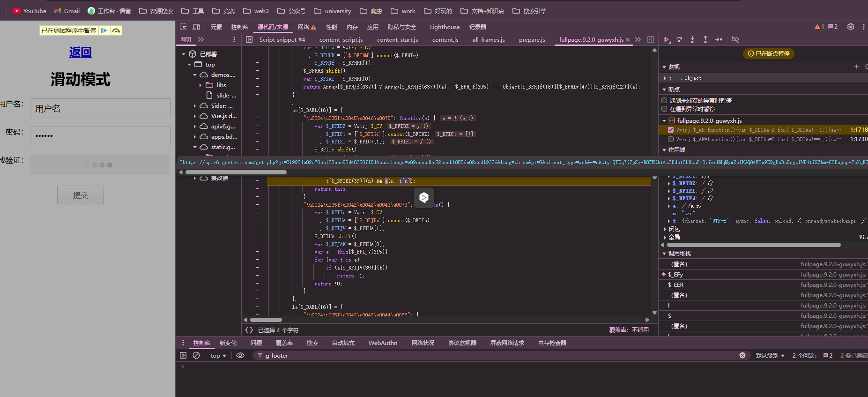Open DevTools three-dot customize menu
The image size is (868, 397).
point(864,27)
